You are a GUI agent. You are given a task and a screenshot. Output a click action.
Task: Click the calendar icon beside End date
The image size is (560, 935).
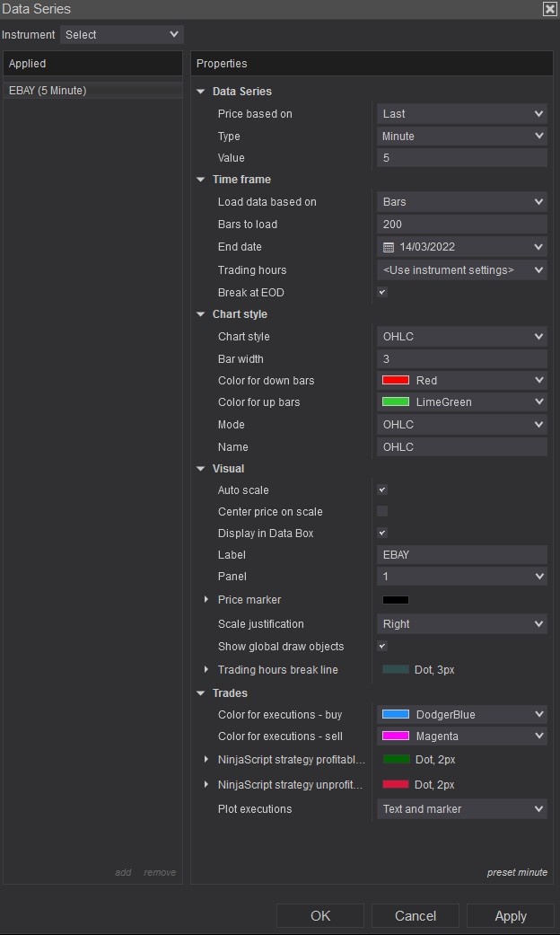pyautogui.click(x=389, y=247)
